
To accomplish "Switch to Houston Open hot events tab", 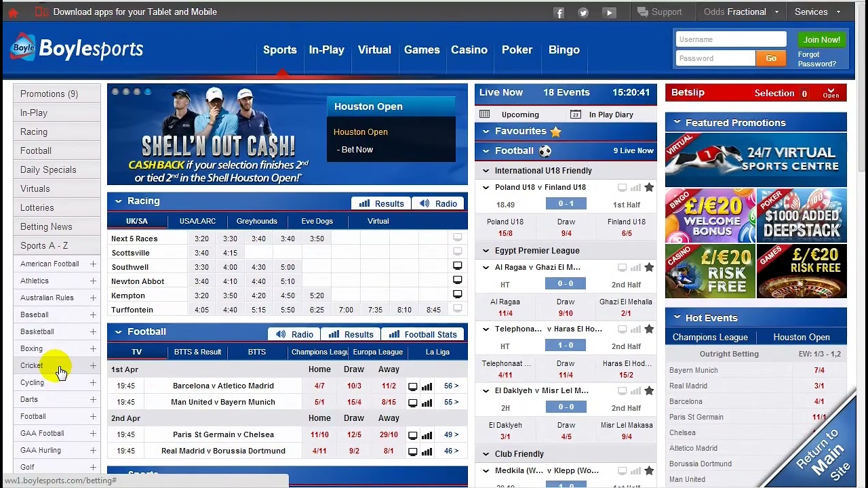I will (802, 337).
